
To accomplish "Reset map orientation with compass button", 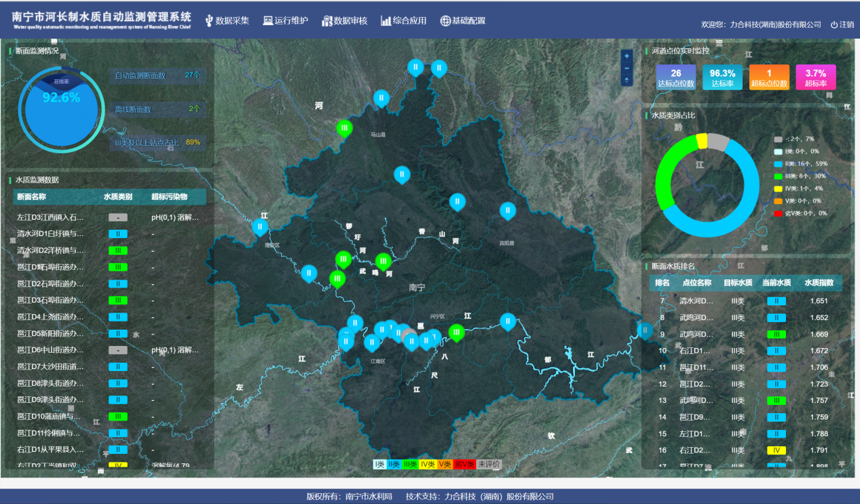I will point(627,80).
